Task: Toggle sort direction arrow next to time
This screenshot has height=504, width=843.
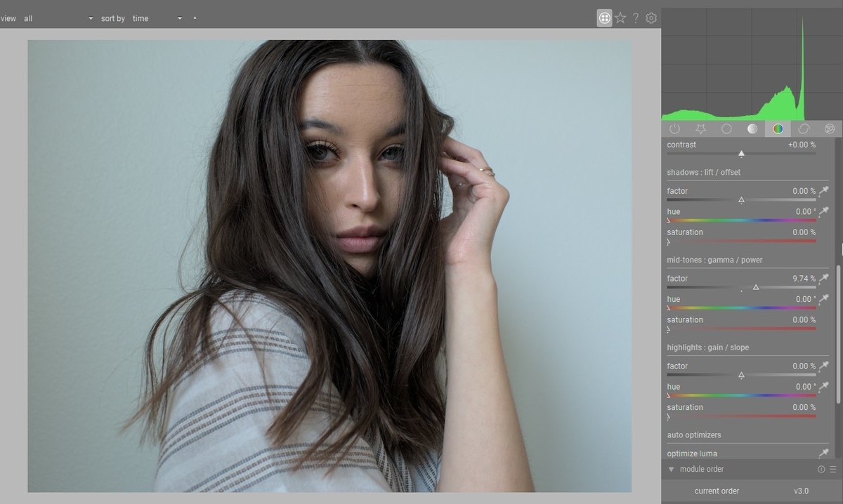Action: click(195, 18)
